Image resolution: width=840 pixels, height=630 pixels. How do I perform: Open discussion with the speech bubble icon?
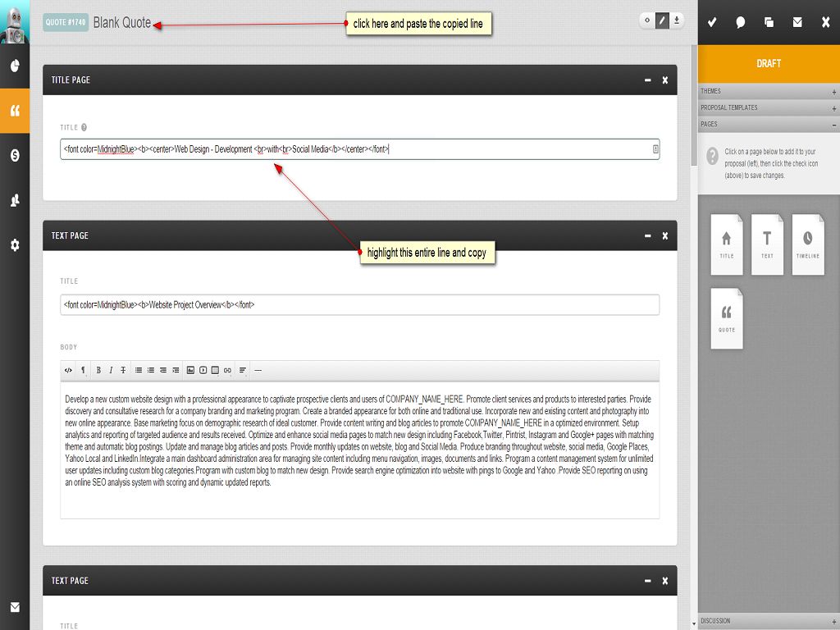pyautogui.click(x=741, y=22)
